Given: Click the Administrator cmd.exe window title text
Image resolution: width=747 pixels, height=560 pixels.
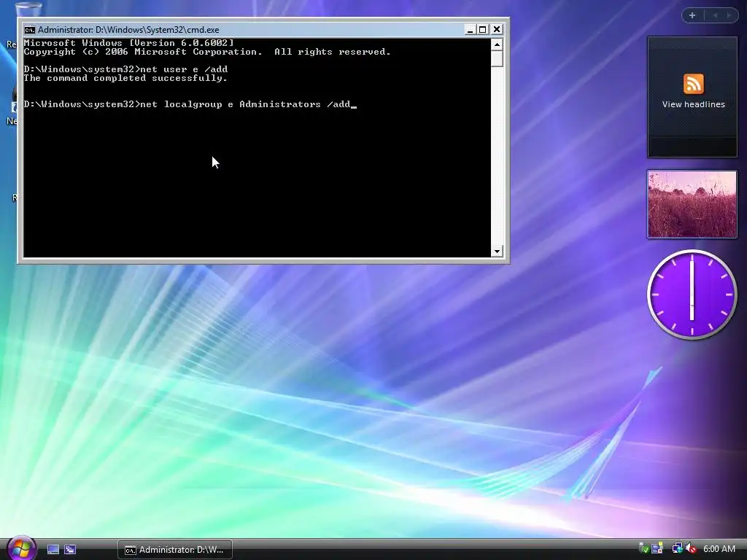Looking at the screenshot, I should coord(128,30).
